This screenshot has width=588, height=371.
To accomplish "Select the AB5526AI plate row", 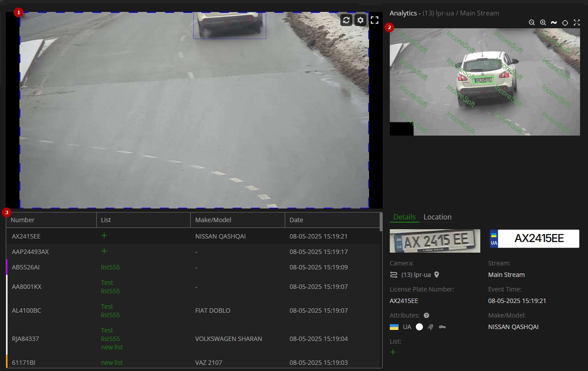I will pyautogui.click(x=193, y=267).
